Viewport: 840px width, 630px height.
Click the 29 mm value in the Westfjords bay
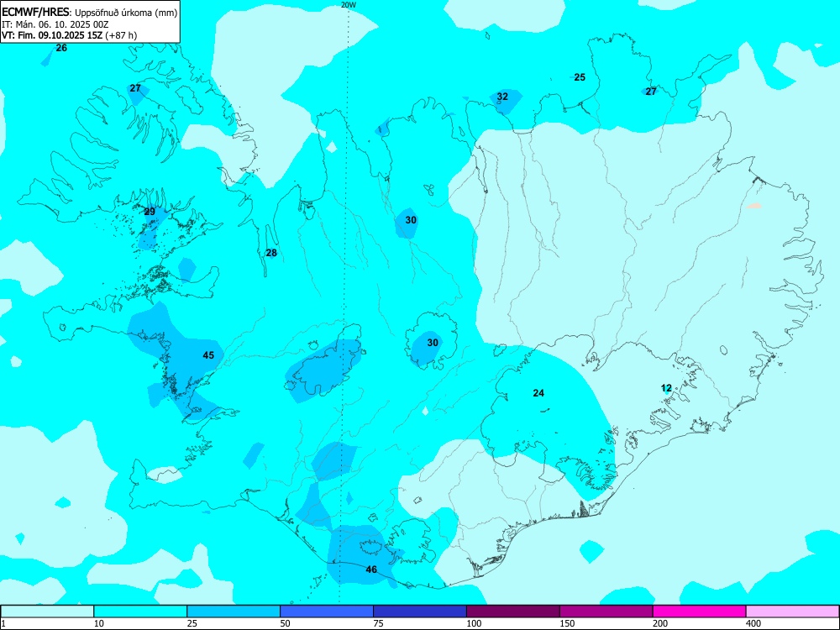[150, 212]
